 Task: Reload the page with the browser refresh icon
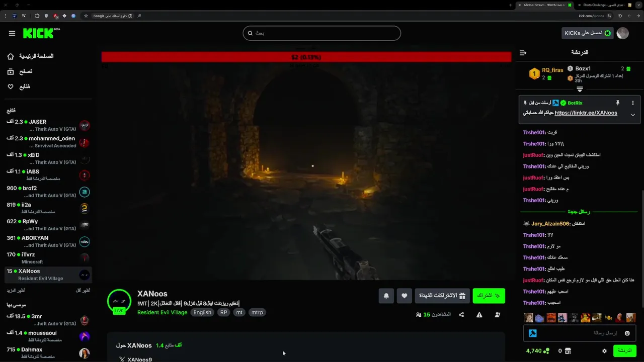coord(620,16)
